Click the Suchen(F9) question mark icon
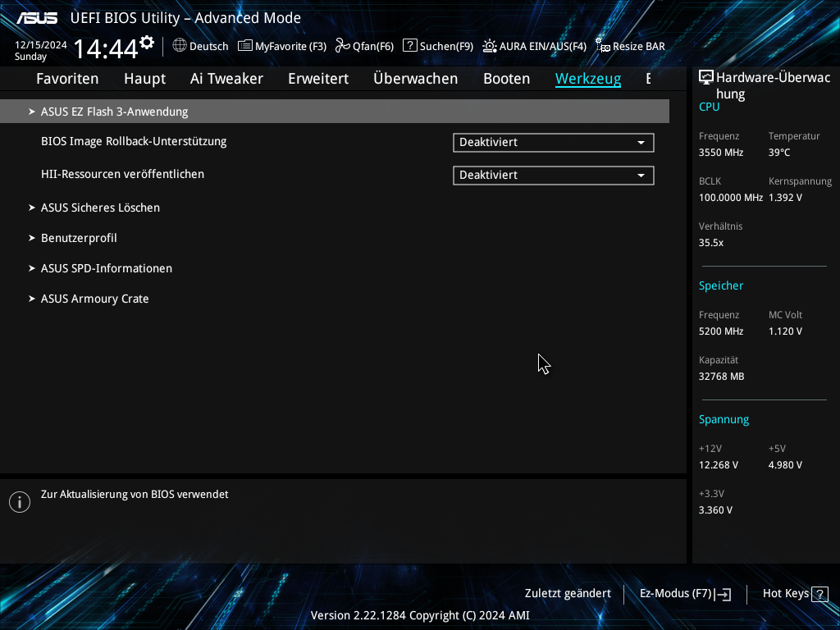This screenshot has width=840, height=630. 410,46
